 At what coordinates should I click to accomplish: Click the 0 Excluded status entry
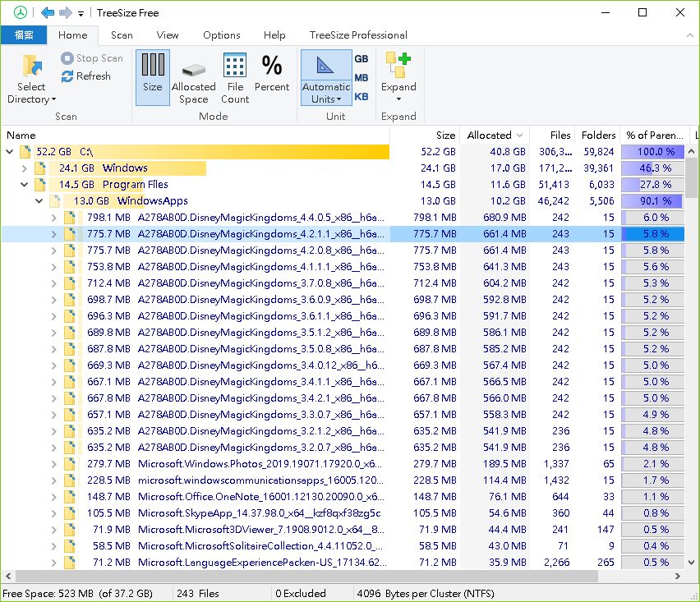(301, 594)
